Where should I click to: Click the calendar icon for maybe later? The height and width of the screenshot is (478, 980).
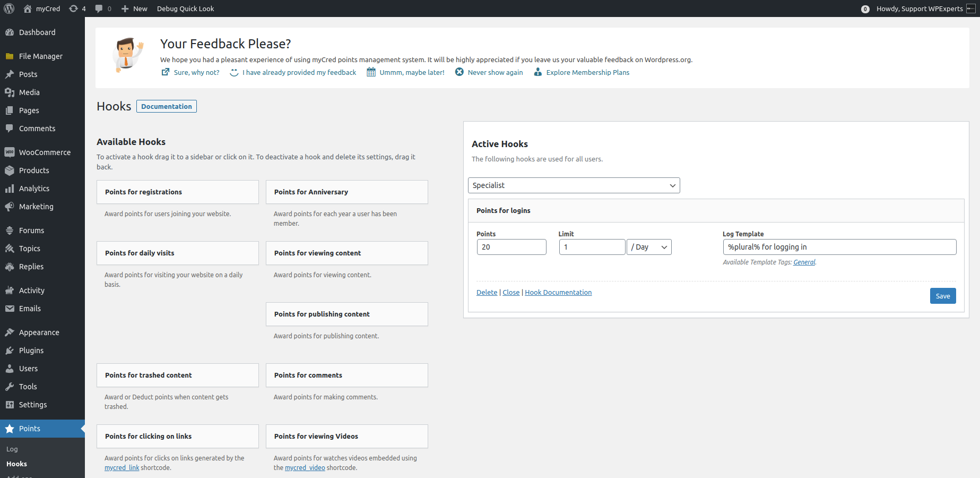pos(371,72)
